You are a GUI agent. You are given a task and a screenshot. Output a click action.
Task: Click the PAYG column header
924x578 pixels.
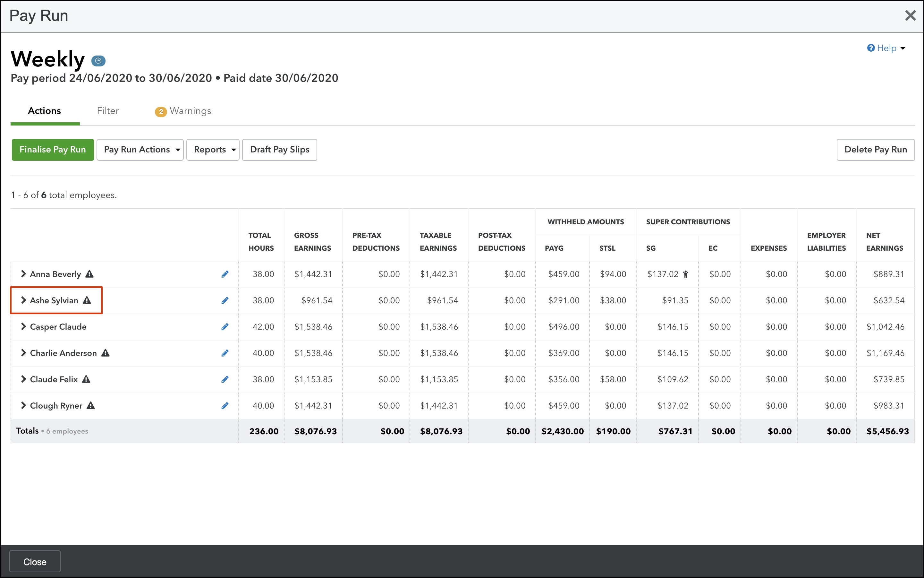(554, 248)
